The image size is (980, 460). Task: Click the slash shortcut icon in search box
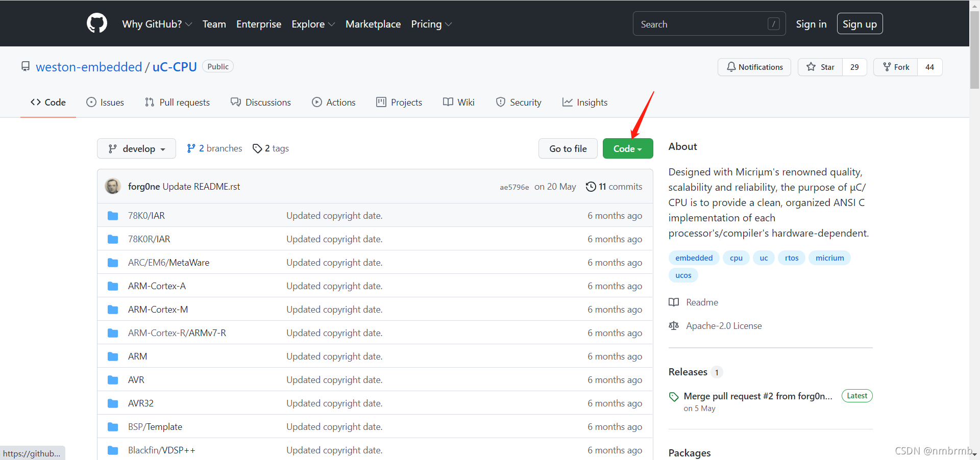(774, 24)
